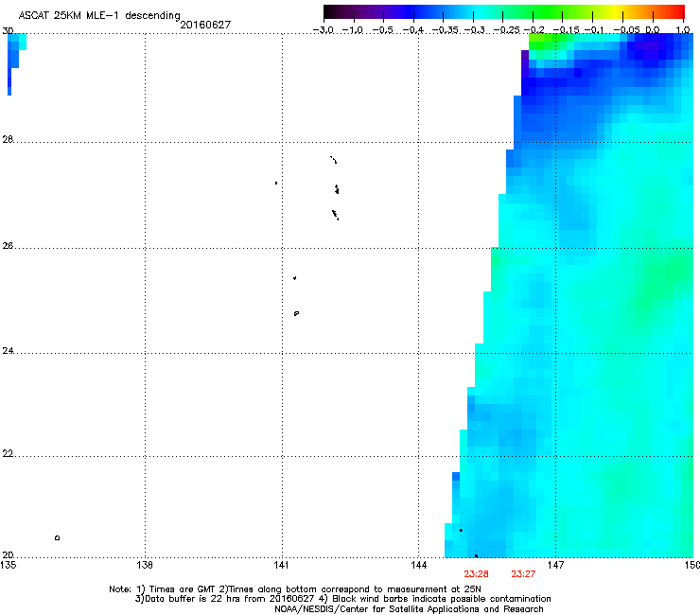Click the colorbar label -0.5

[382, 30]
